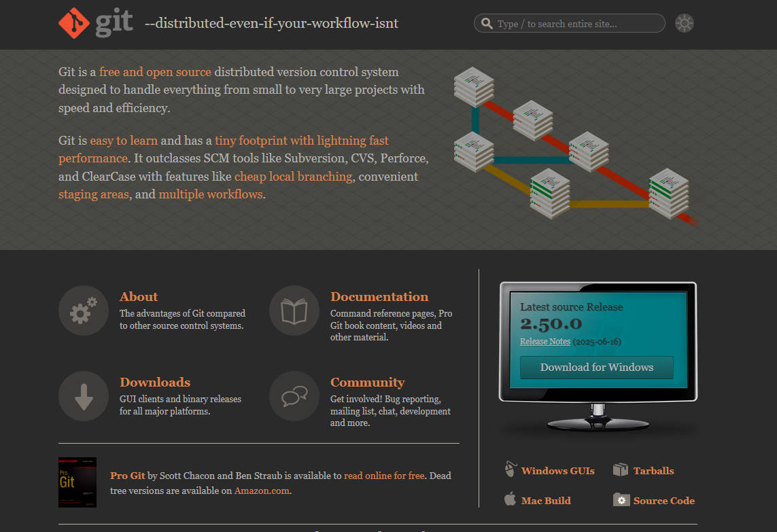Open the About heading link

pyautogui.click(x=139, y=297)
